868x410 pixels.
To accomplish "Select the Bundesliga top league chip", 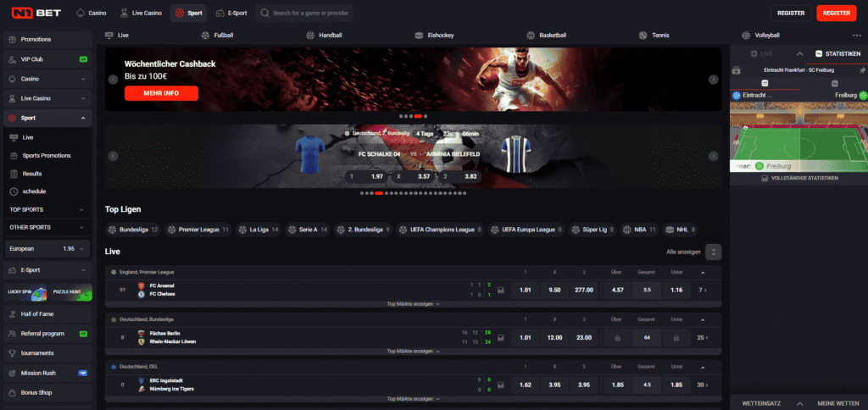I will (x=133, y=230).
